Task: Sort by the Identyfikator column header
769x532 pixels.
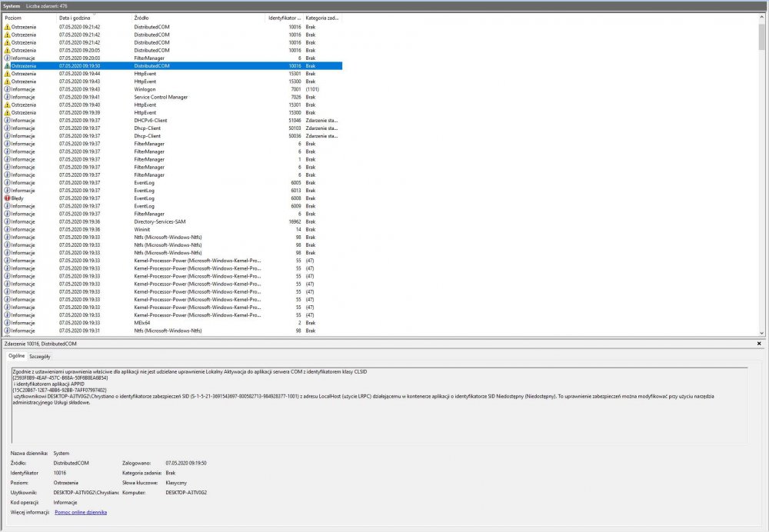Action: [x=285, y=18]
